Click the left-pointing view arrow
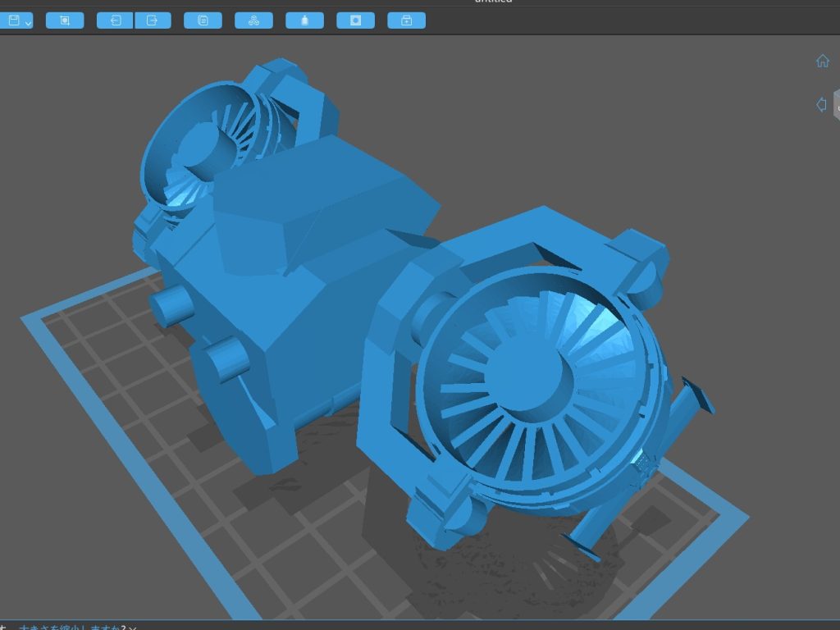 click(820, 104)
